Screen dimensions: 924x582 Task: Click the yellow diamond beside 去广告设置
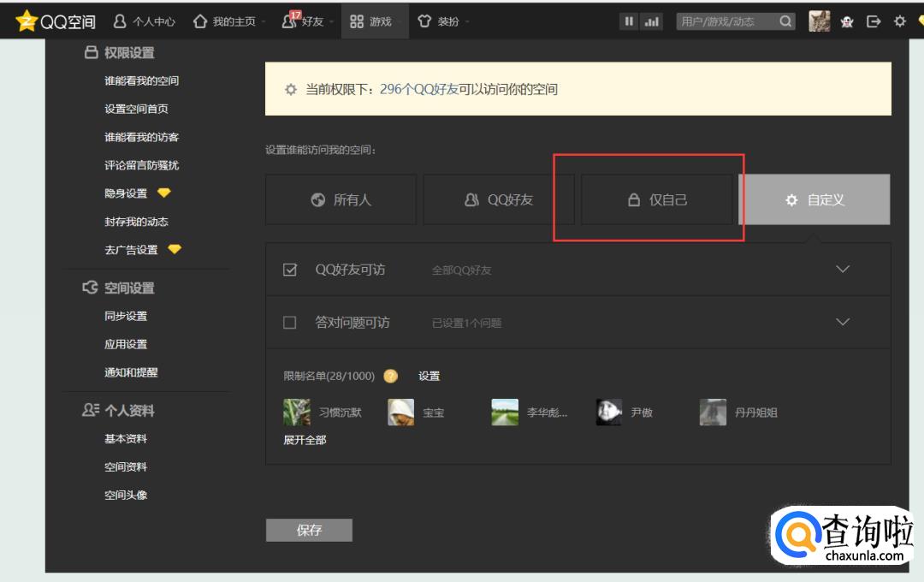175,249
